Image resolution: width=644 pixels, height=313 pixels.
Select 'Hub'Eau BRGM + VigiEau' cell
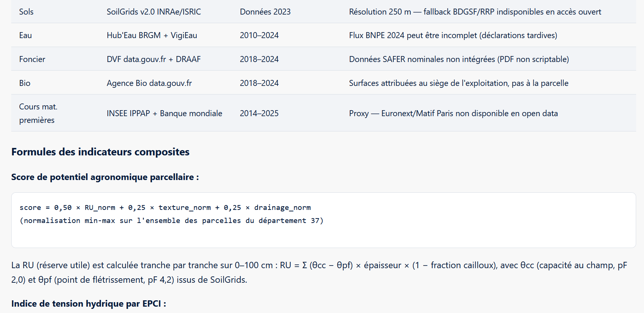[152, 35]
